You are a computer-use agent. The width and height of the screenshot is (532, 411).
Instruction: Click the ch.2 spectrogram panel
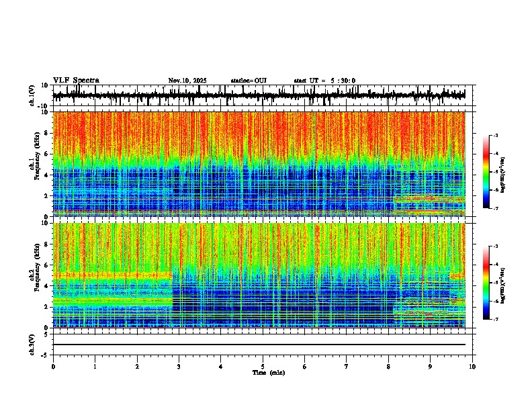click(259, 275)
